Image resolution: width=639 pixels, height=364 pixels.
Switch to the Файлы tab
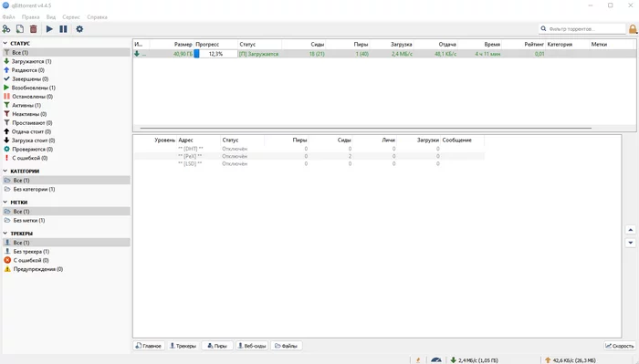click(x=286, y=346)
